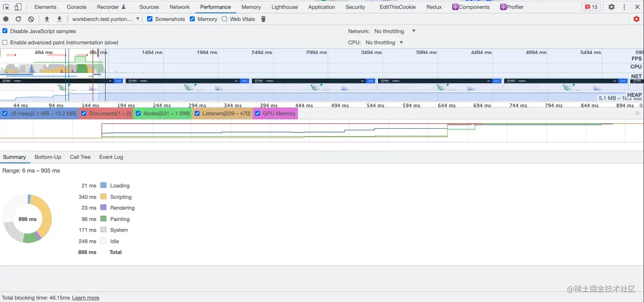Open the Network tab
The width and height of the screenshot is (644, 302).
180,7
